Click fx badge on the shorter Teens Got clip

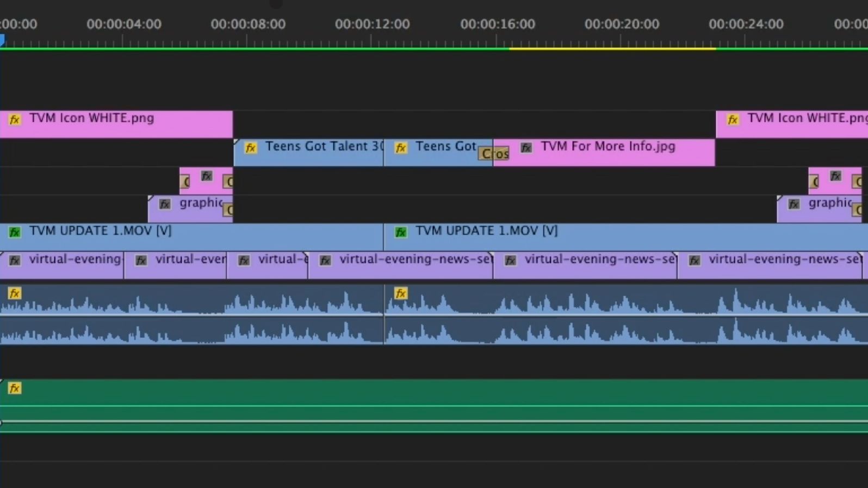coord(401,148)
